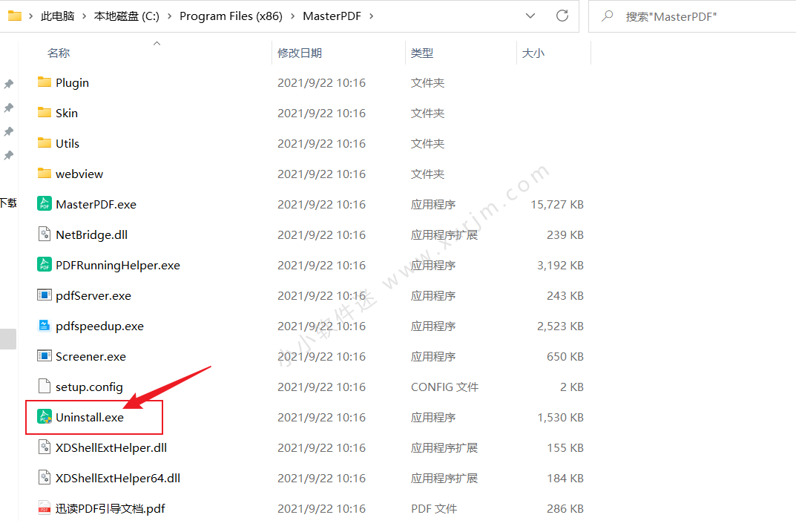Select PDFRunningHelper.exe file name
The height and width of the screenshot is (532, 796).
pyautogui.click(x=118, y=266)
